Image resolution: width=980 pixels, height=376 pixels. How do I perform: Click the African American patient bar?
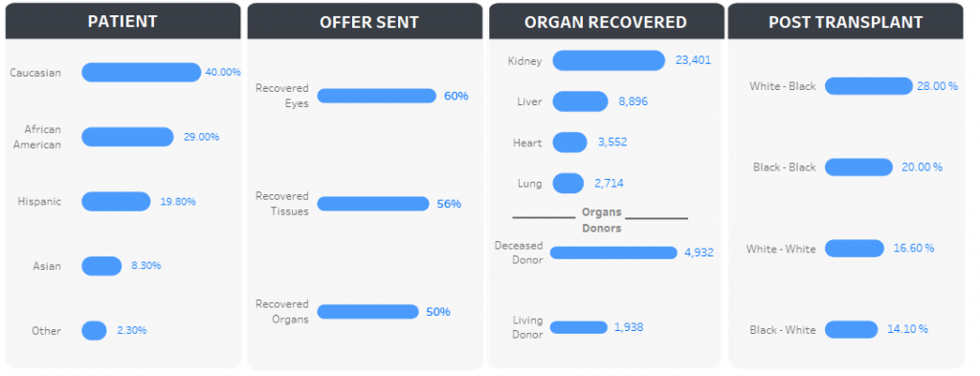coord(127,137)
